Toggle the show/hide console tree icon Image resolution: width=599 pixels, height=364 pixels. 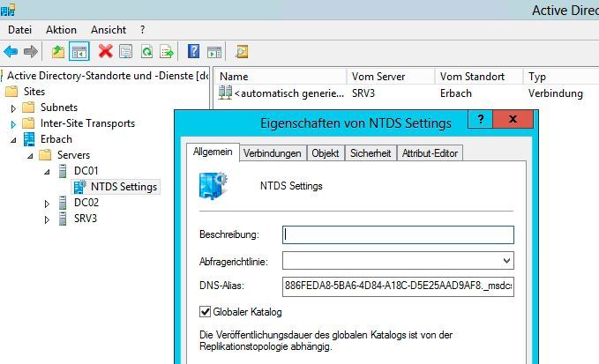[x=79, y=51]
